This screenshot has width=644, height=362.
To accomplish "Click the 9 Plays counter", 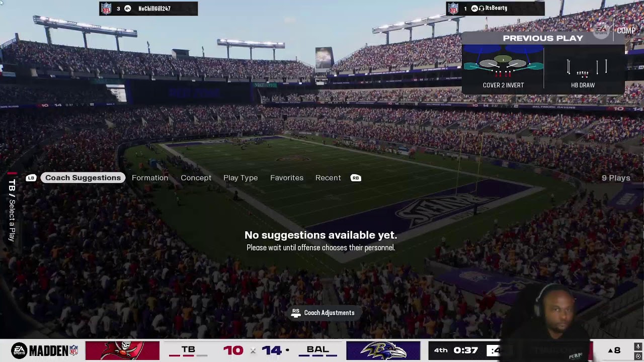I will tap(616, 178).
